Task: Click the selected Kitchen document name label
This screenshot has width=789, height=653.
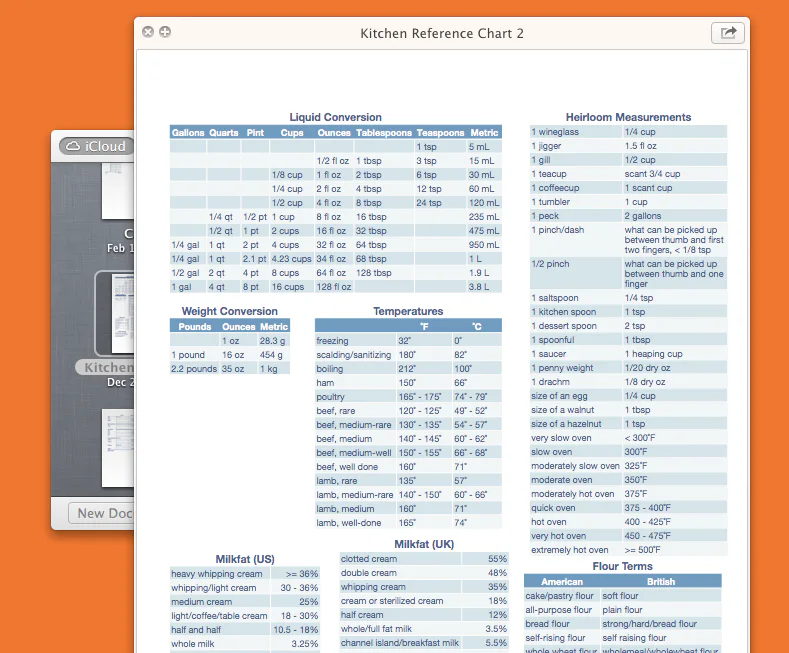Action: (x=105, y=367)
